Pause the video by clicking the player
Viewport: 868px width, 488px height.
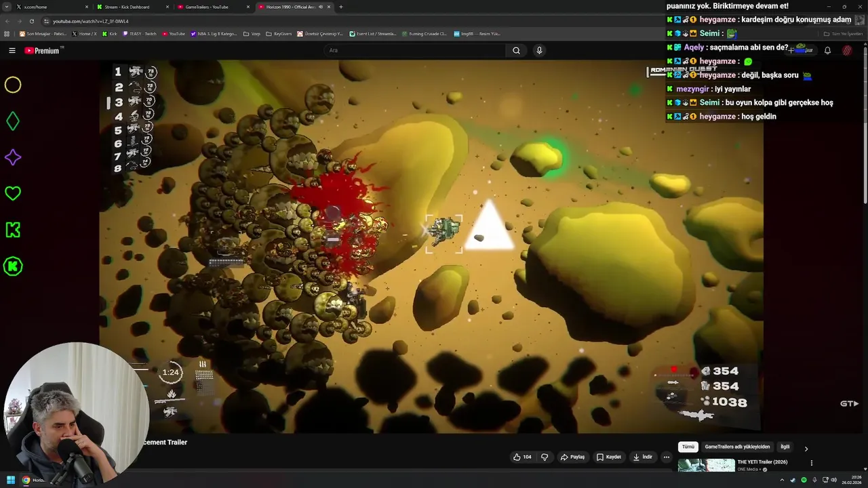(431, 245)
